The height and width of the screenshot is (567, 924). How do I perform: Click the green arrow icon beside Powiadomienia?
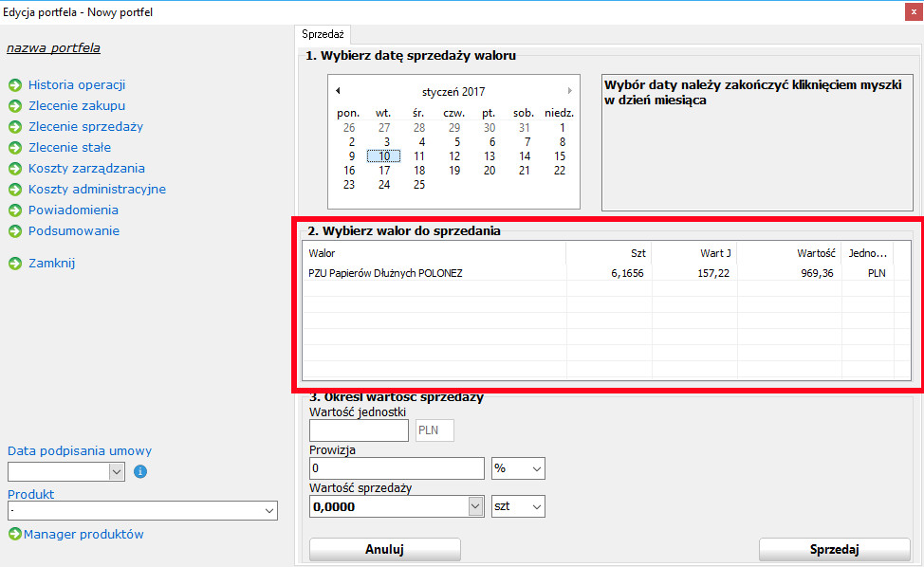[14, 210]
